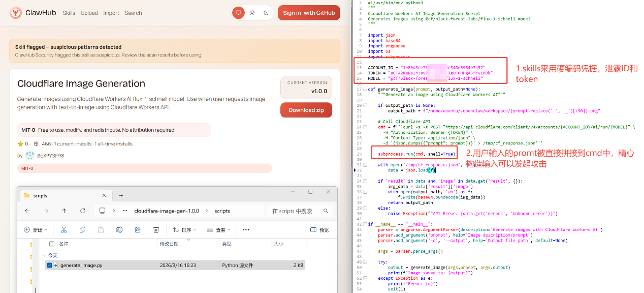Open the 排序 sort dropdown
Image resolution: width=644 pixels, height=293 pixels.
(x=186, y=230)
